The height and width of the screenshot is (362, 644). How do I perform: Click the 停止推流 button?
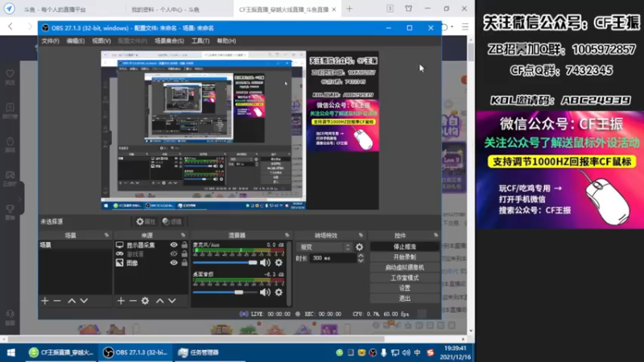coord(405,247)
